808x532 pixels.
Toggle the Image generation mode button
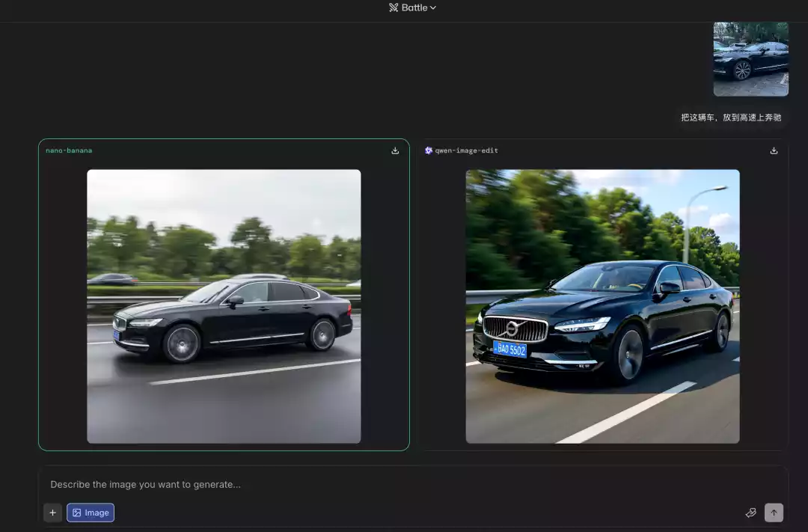[91, 513]
